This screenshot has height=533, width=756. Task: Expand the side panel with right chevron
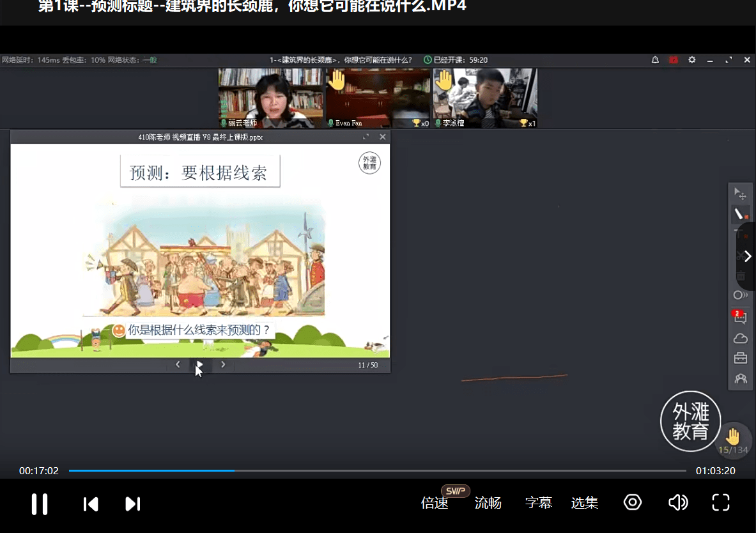(747, 256)
